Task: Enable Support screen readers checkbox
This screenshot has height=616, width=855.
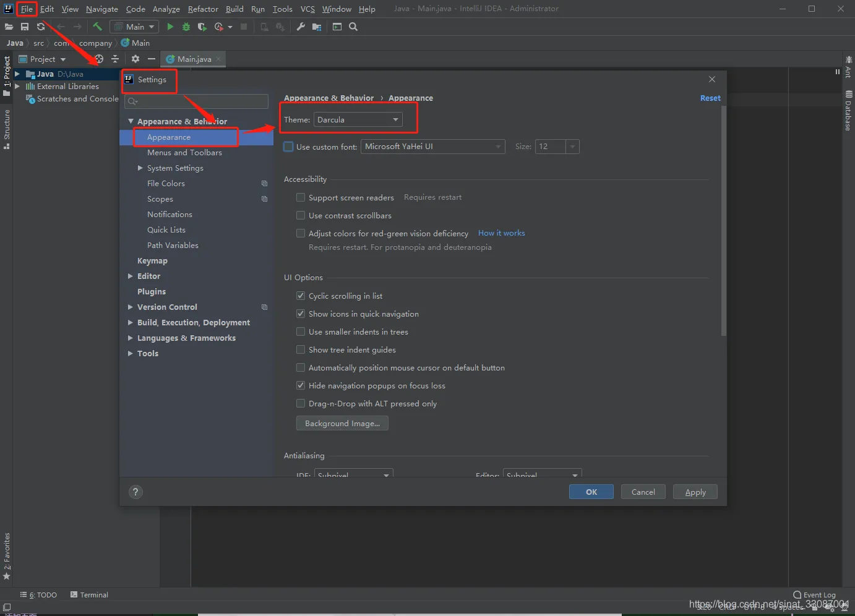Action: tap(301, 197)
